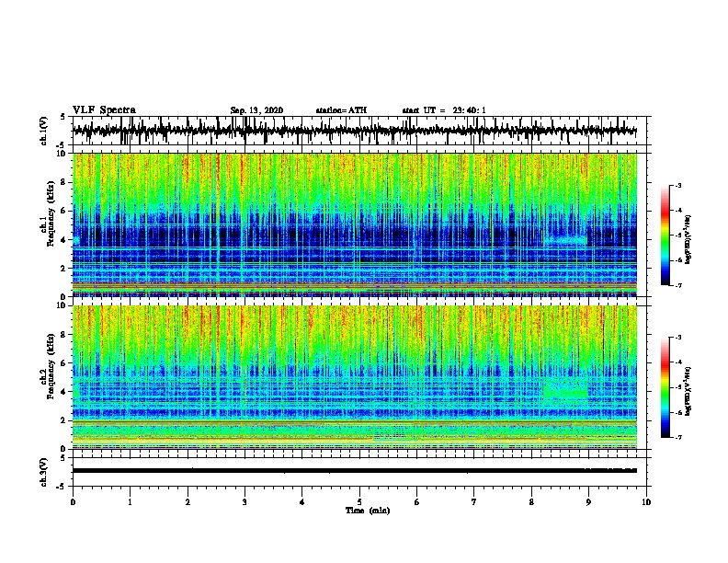Click "-7" label on ch.2 color scale
The height and width of the screenshot is (563, 728).
pyautogui.click(x=678, y=438)
